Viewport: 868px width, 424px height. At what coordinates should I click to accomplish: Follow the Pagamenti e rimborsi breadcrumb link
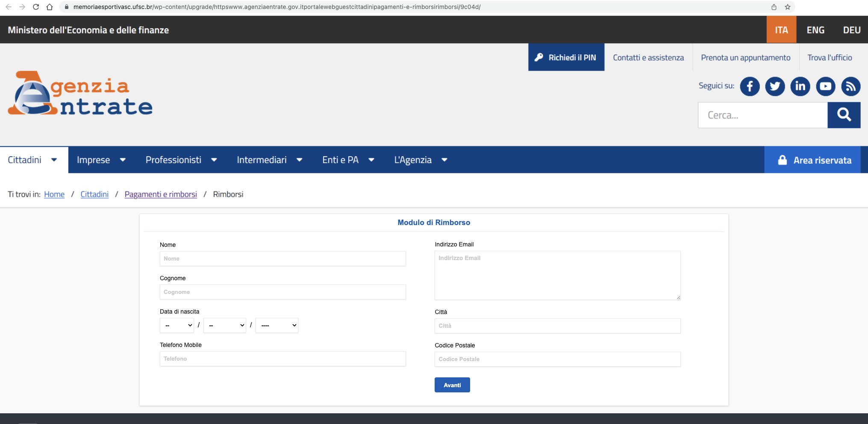(x=161, y=194)
